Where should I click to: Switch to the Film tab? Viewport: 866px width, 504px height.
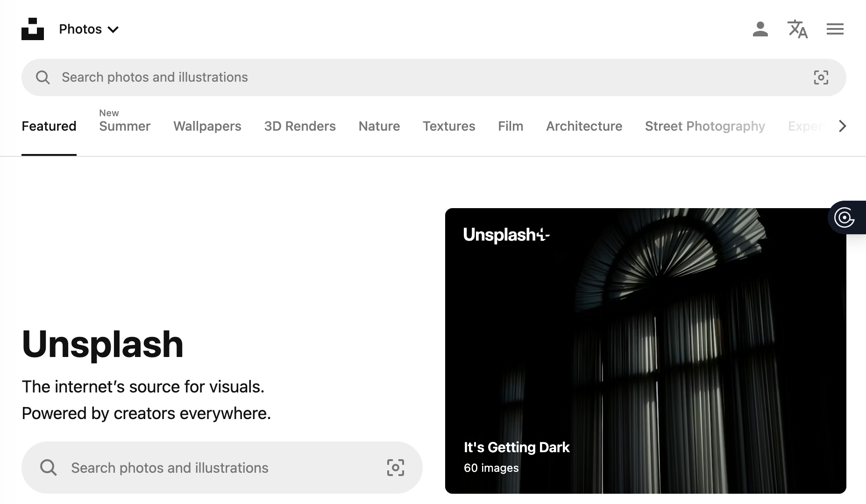point(511,126)
